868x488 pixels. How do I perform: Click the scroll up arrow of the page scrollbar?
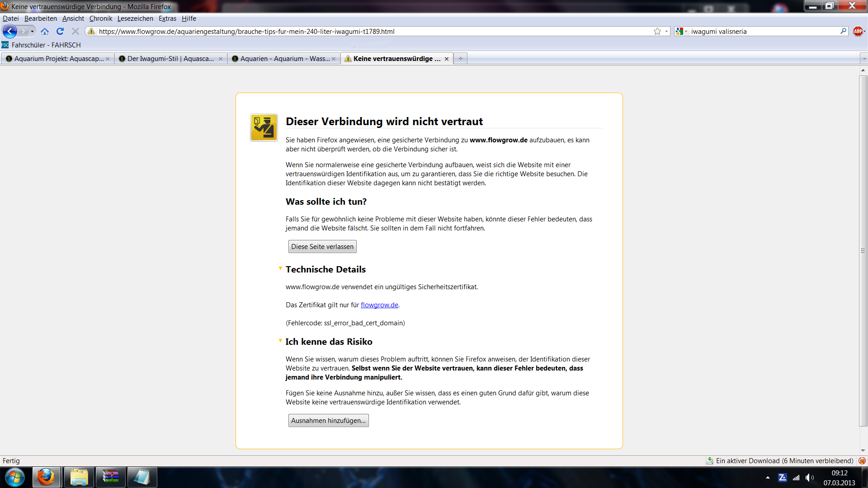pyautogui.click(x=863, y=70)
